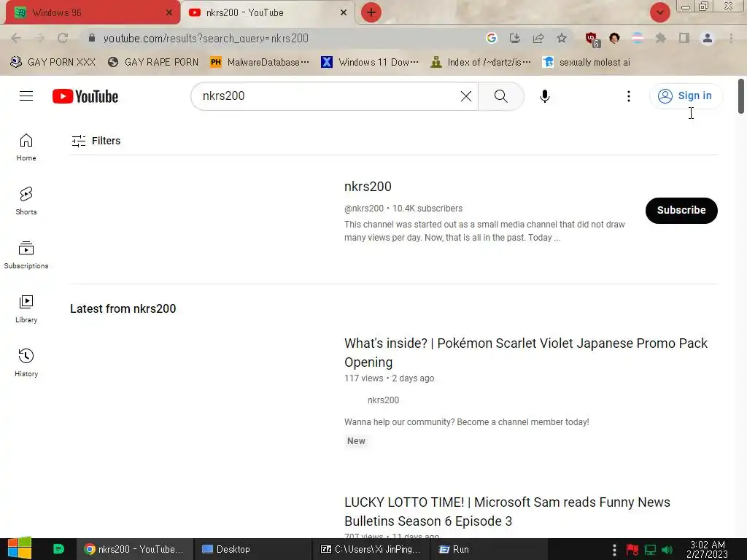The width and height of the screenshot is (747, 560).
Task: Open History in the sidebar
Action: click(x=26, y=363)
